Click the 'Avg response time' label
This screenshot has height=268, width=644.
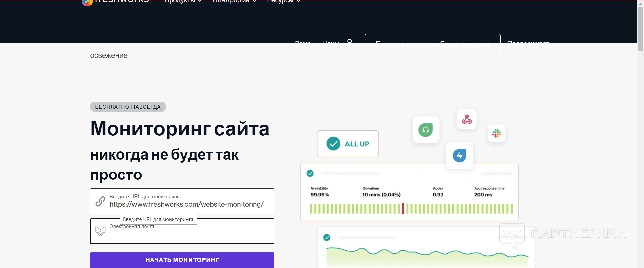[489, 188]
